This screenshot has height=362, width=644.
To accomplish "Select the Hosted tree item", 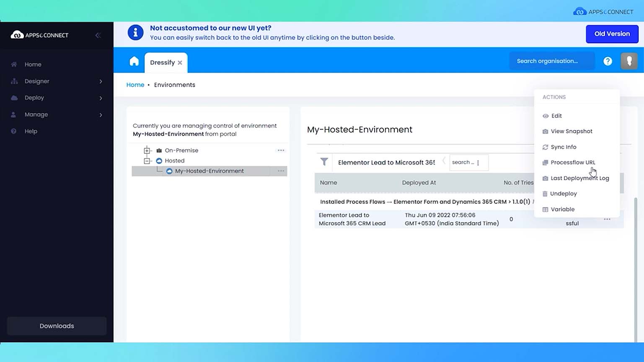I will tap(175, 161).
